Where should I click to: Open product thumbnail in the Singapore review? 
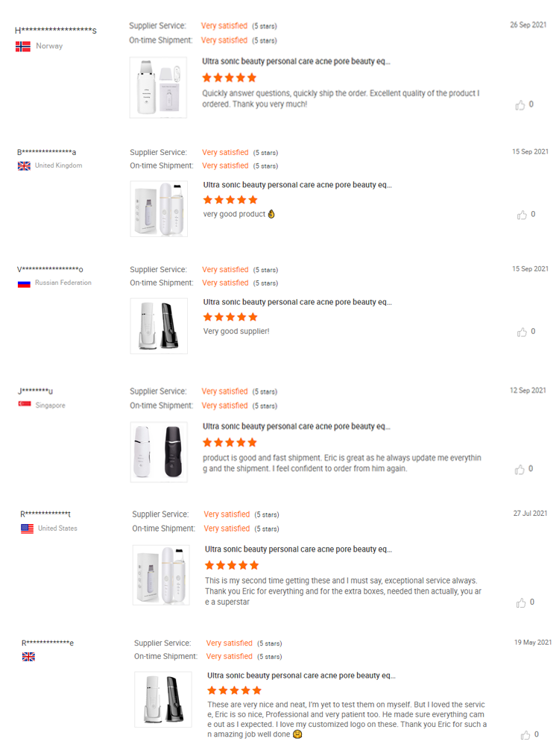(158, 452)
